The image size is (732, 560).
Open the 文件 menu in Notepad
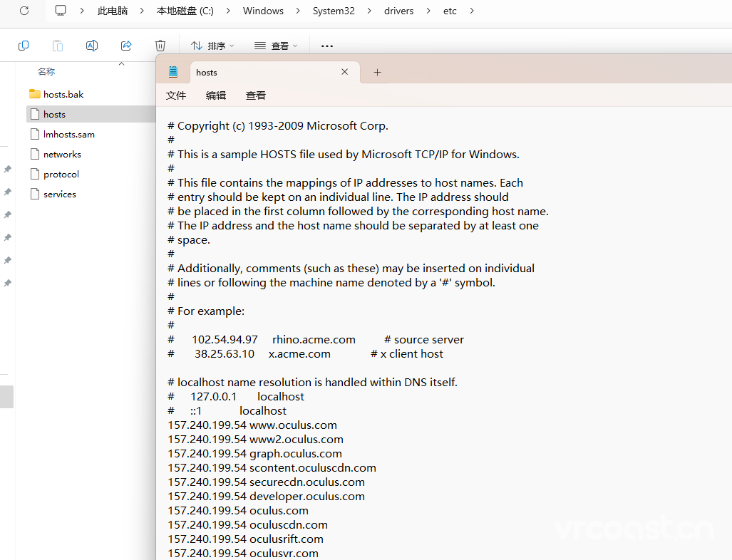[x=176, y=95]
